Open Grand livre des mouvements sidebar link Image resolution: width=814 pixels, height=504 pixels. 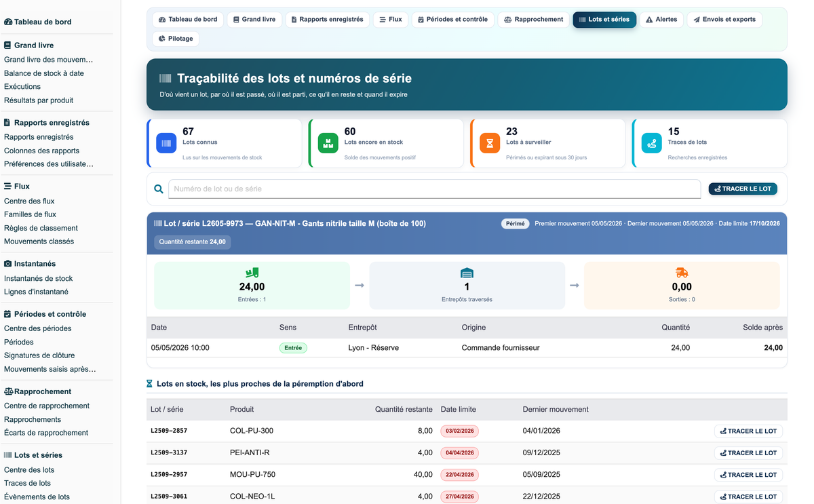coord(49,60)
